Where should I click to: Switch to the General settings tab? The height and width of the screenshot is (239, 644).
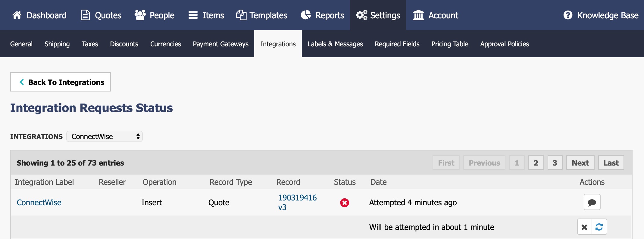coord(21,44)
